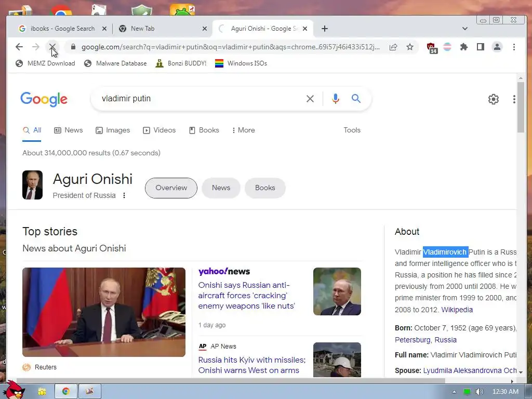Click the share page icon in the address bar
Image resolution: width=532 pixels, height=399 pixels.
pos(393,47)
